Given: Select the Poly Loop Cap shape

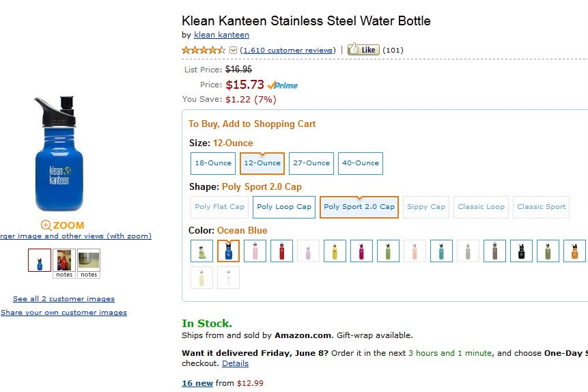Looking at the screenshot, I should 284,207.
